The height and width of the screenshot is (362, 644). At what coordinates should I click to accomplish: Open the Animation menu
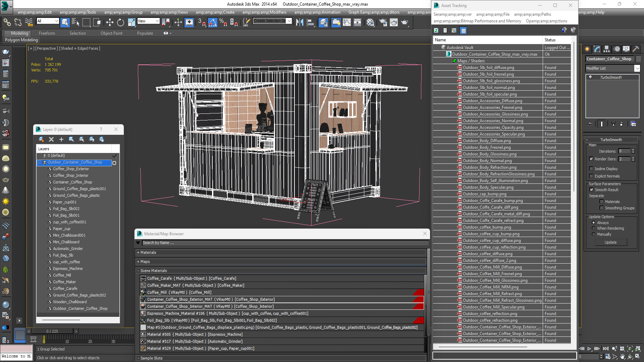click(317, 12)
